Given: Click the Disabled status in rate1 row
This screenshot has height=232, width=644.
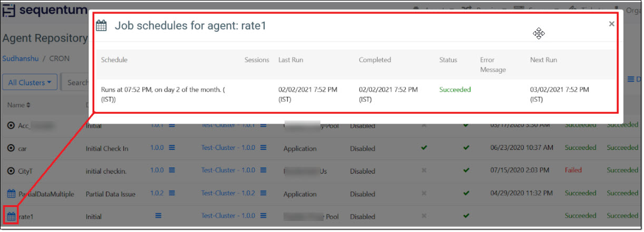Looking at the screenshot, I should point(363,216).
